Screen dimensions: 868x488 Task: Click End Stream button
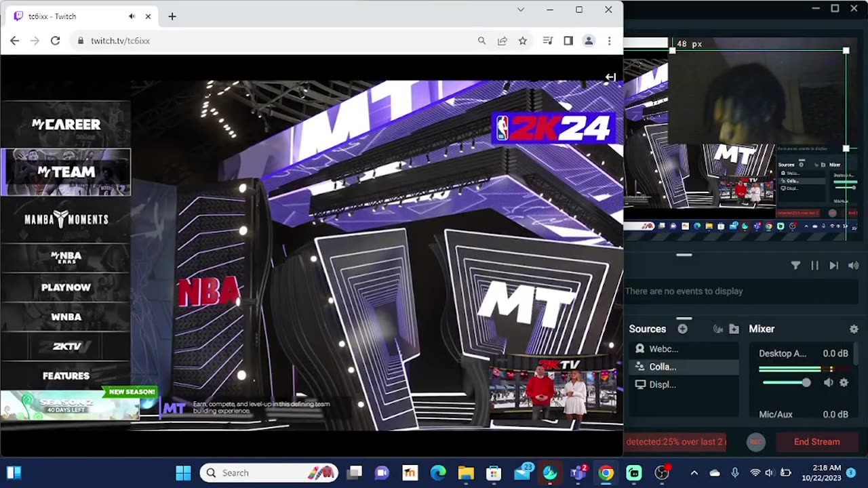tap(816, 442)
